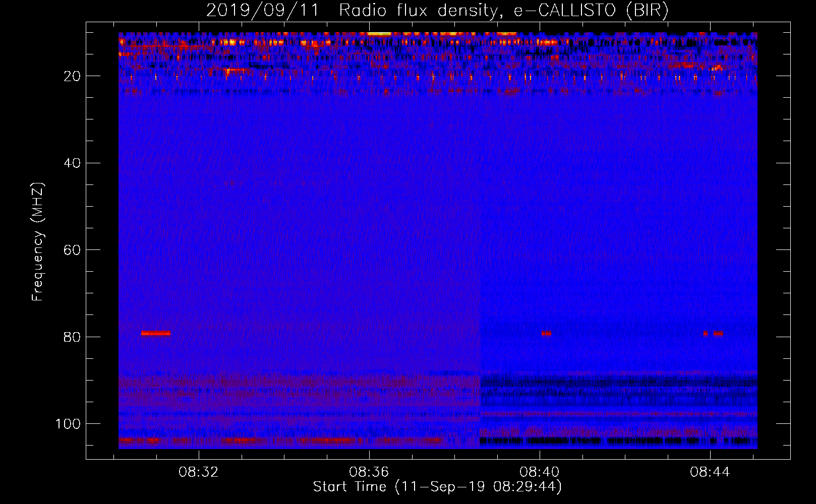
Task: Click the 40 frequency axis tick label
Action: pos(73,163)
